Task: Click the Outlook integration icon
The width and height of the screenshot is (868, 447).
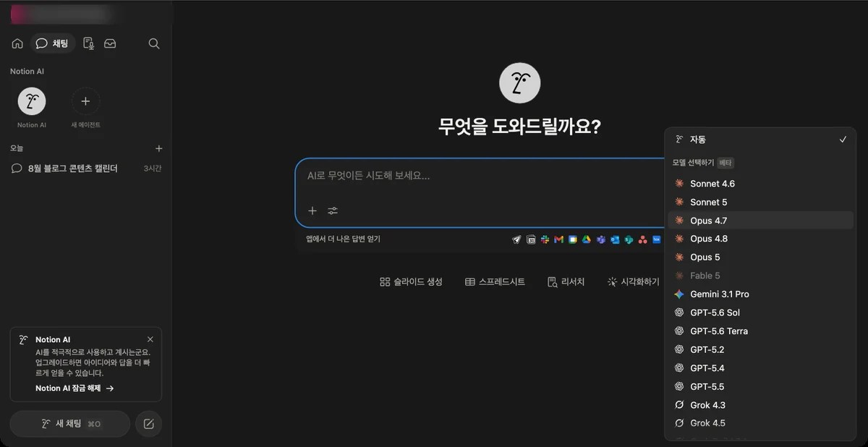Action: (615, 239)
